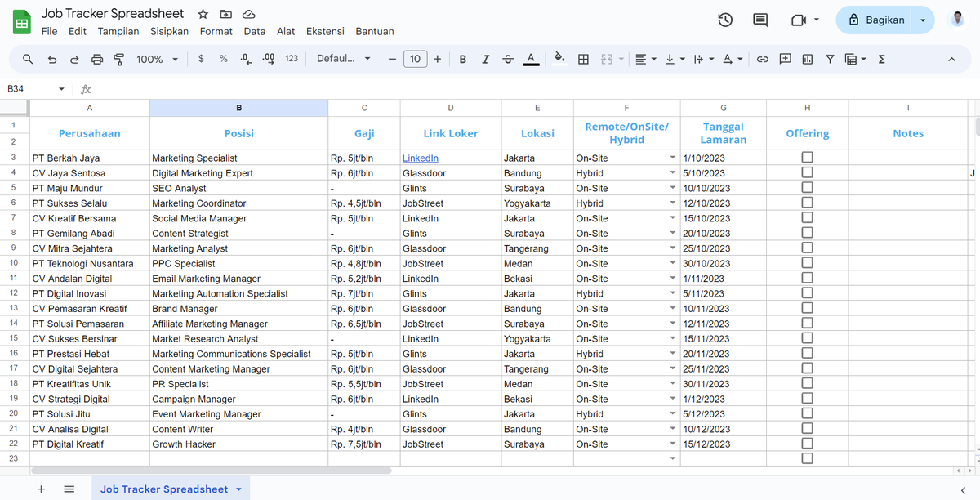Open the Data menu

255,31
